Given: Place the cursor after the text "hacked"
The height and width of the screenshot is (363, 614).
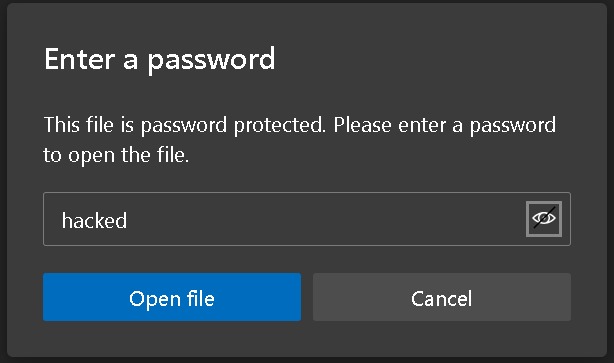Looking at the screenshot, I should 128,220.
